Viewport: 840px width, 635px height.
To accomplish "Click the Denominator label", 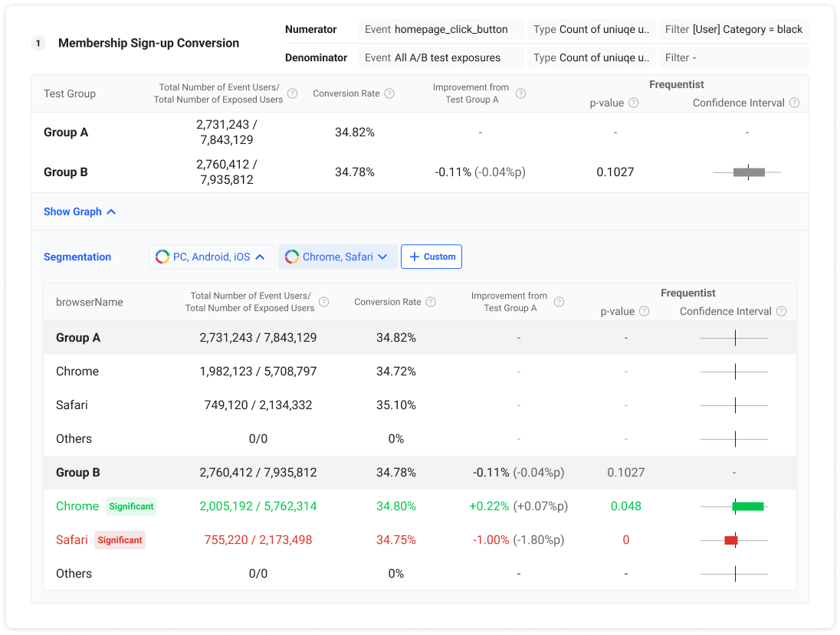I will (x=316, y=57).
